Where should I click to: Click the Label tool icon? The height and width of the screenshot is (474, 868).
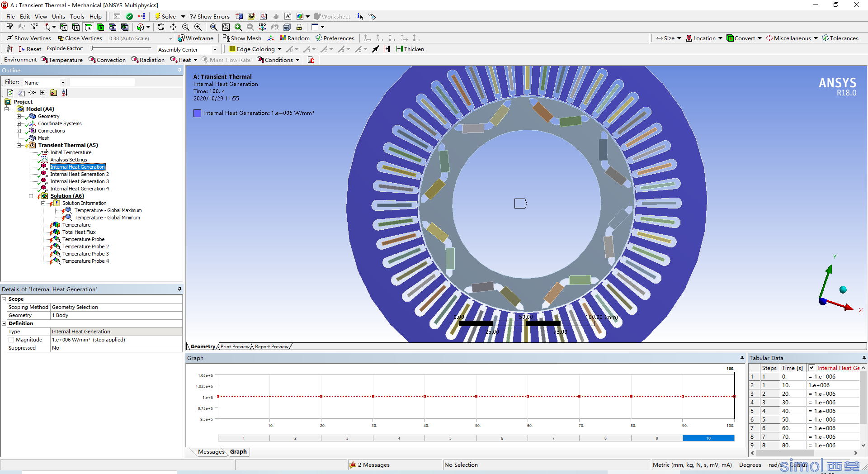pyautogui.click(x=9, y=27)
